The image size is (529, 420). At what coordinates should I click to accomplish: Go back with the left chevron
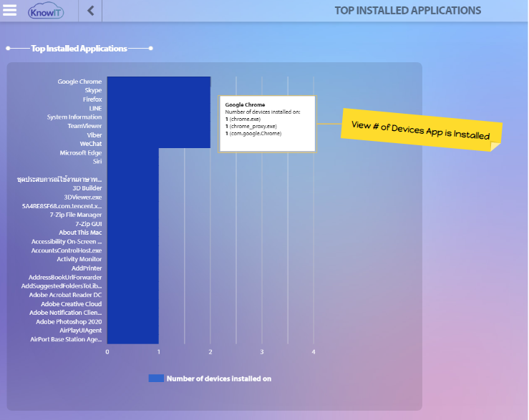[90, 11]
